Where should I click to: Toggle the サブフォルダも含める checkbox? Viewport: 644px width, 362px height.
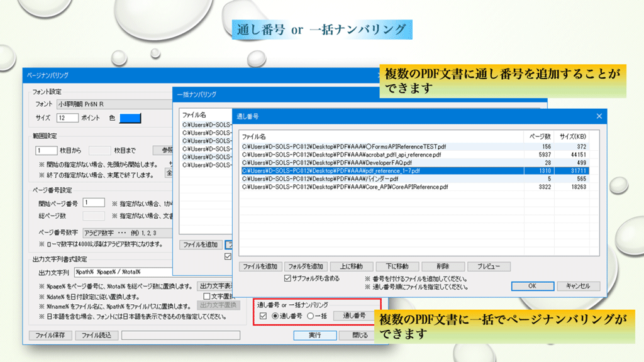288,278
